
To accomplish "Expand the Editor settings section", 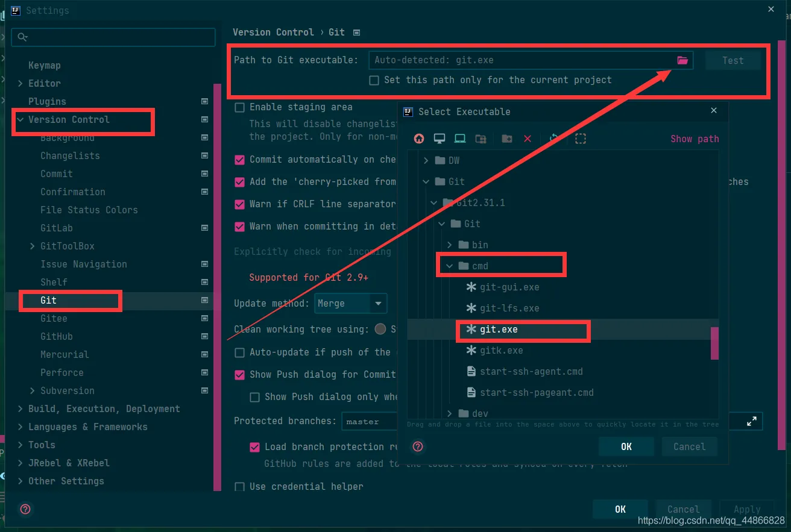I will 20,83.
